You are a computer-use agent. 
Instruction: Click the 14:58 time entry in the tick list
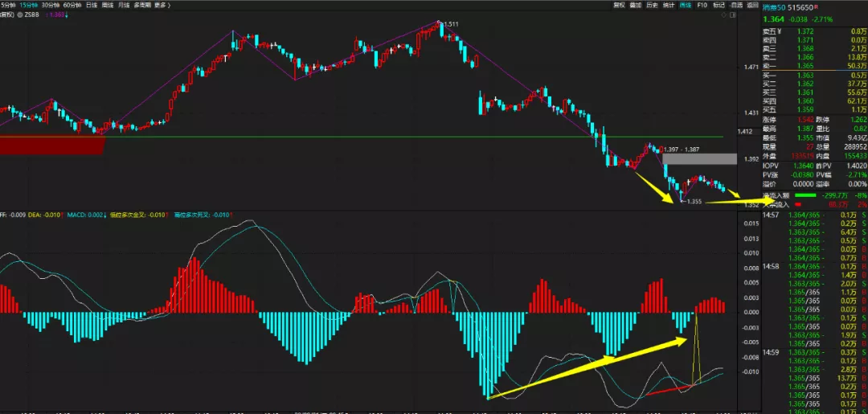[x=771, y=266]
